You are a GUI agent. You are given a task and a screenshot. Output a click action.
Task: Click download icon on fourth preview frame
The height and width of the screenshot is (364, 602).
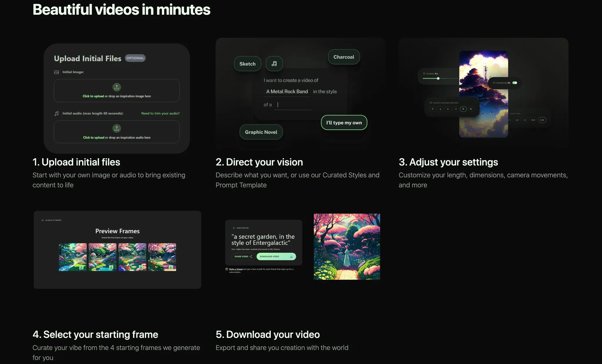coord(171,267)
